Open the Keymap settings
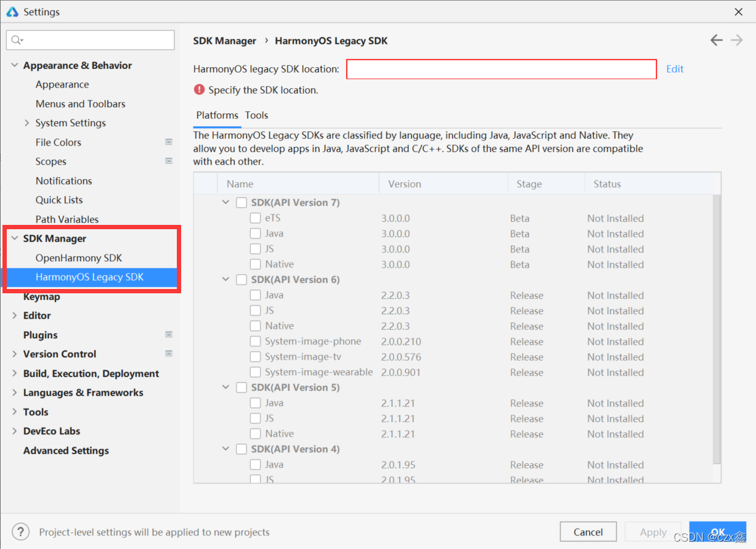This screenshot has width=756, height=549. point(42,296)
